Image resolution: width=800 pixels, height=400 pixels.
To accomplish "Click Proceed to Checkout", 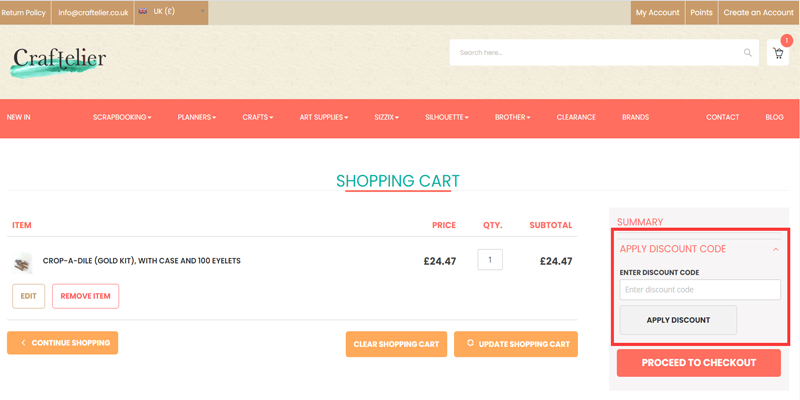I will [698, 363].
